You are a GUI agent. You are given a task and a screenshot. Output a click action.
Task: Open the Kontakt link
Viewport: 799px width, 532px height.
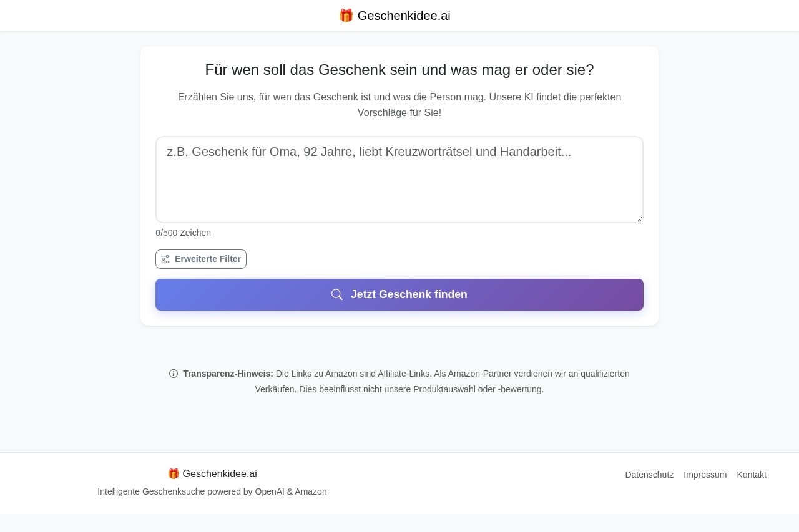[752, 475]
